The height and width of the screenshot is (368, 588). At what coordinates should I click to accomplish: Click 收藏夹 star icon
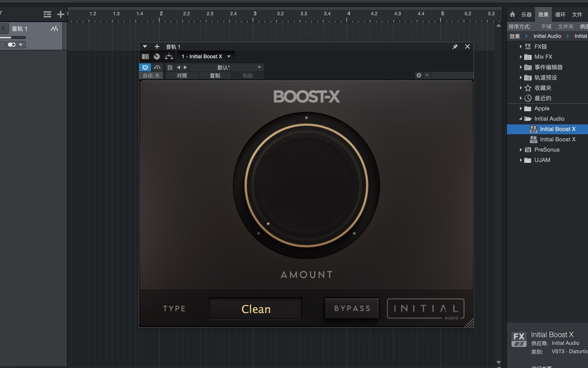point(528,88)
